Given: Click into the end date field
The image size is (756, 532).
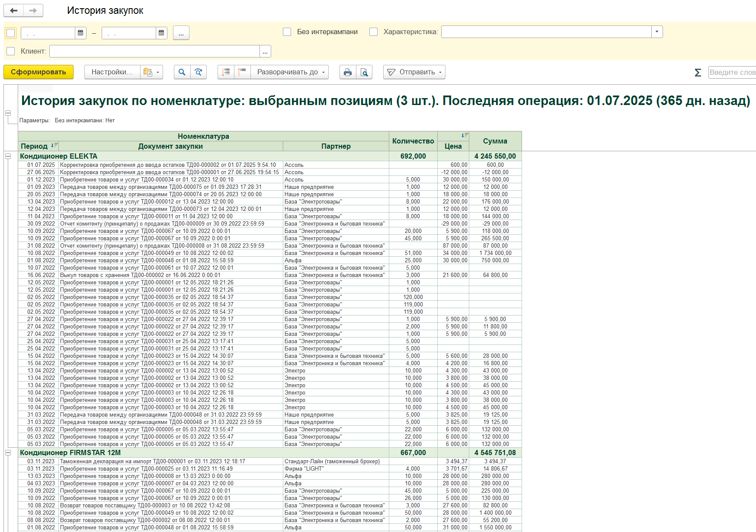Looking at the screenshot, I should pyautogui.click(x=129, y=33).
